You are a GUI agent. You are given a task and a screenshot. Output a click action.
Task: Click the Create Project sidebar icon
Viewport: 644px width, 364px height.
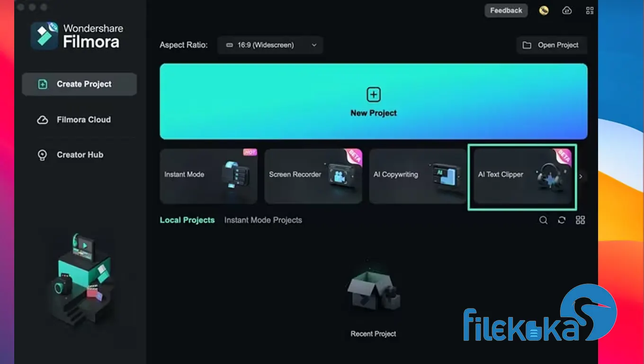pos(43,84)
